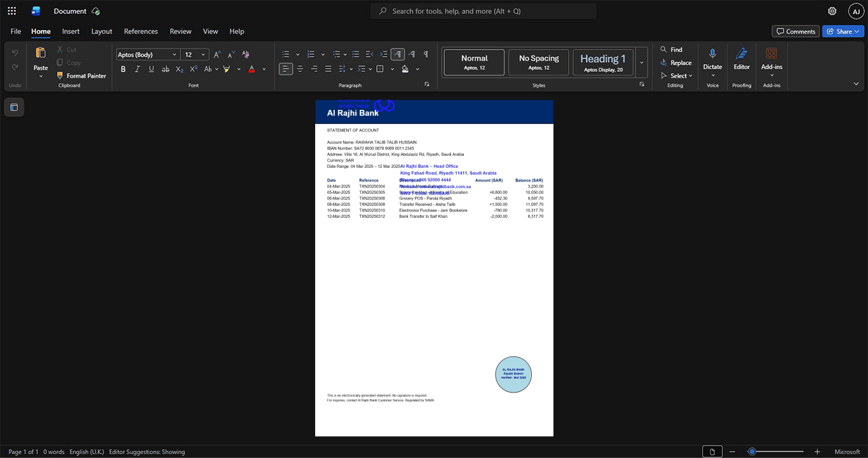Toggle the navigation pane icon
This screenshot has height=458, width=868.
tap(14, 107)
